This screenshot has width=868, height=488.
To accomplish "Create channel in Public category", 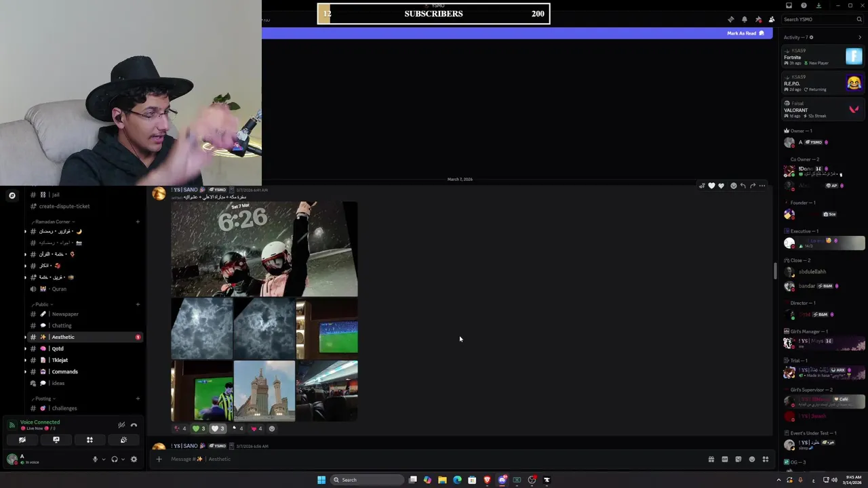I will (138, 304).
